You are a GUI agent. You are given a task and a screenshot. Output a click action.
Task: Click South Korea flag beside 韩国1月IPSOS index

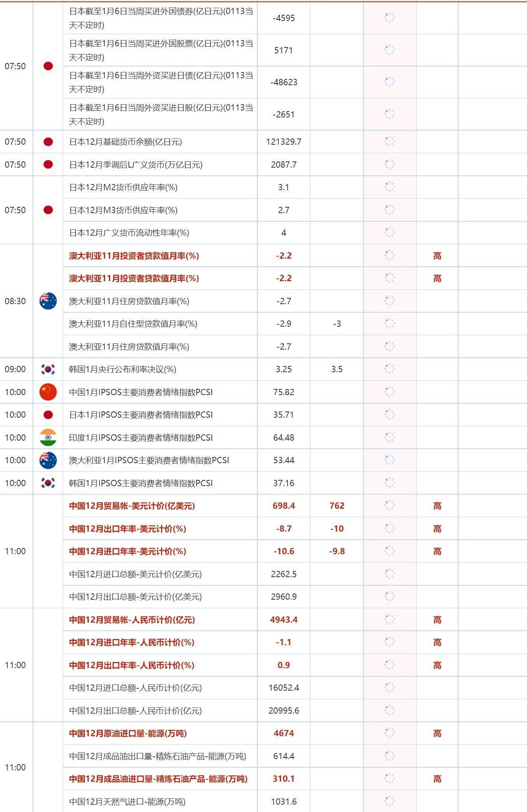48,483
